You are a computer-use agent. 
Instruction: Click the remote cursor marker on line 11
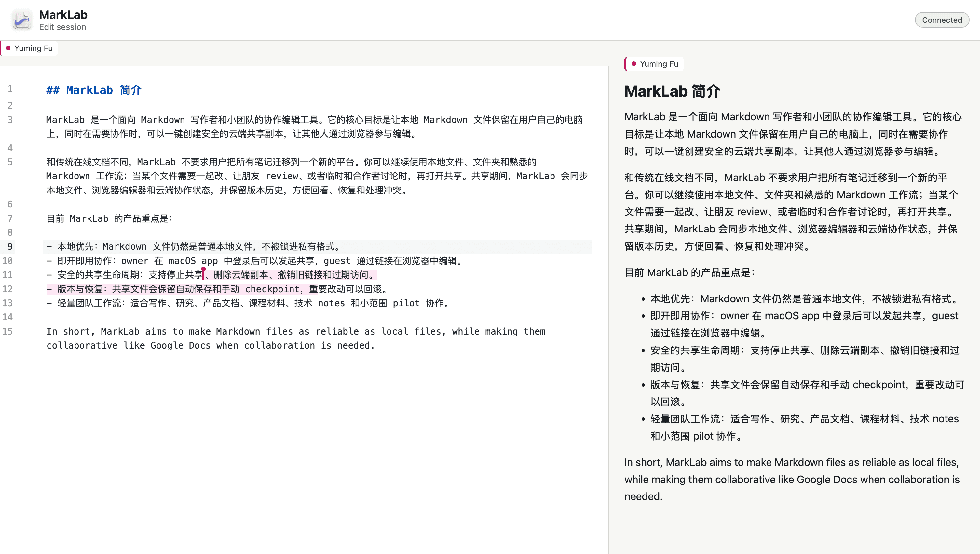[203, 273]
